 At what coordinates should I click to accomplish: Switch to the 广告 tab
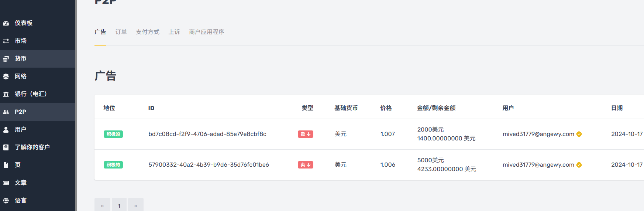tap(100, 32)
